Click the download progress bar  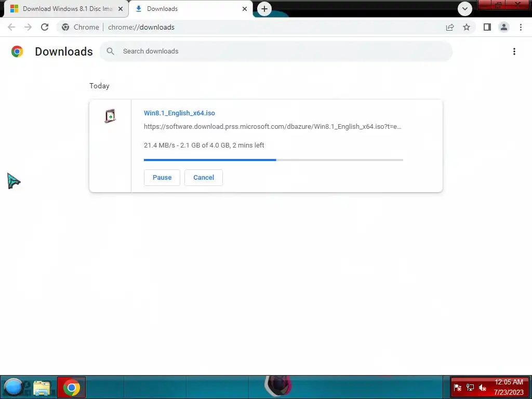[x=273, y=160]
